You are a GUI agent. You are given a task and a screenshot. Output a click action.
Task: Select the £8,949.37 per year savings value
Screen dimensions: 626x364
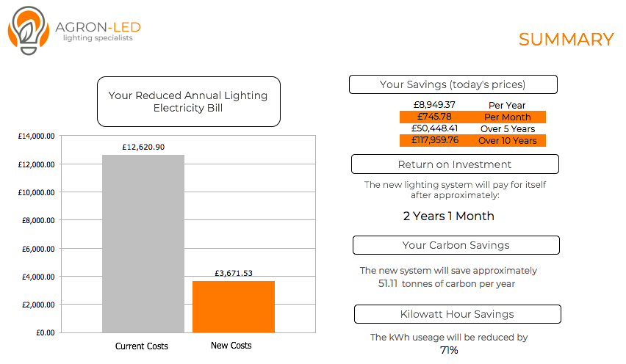434,105
